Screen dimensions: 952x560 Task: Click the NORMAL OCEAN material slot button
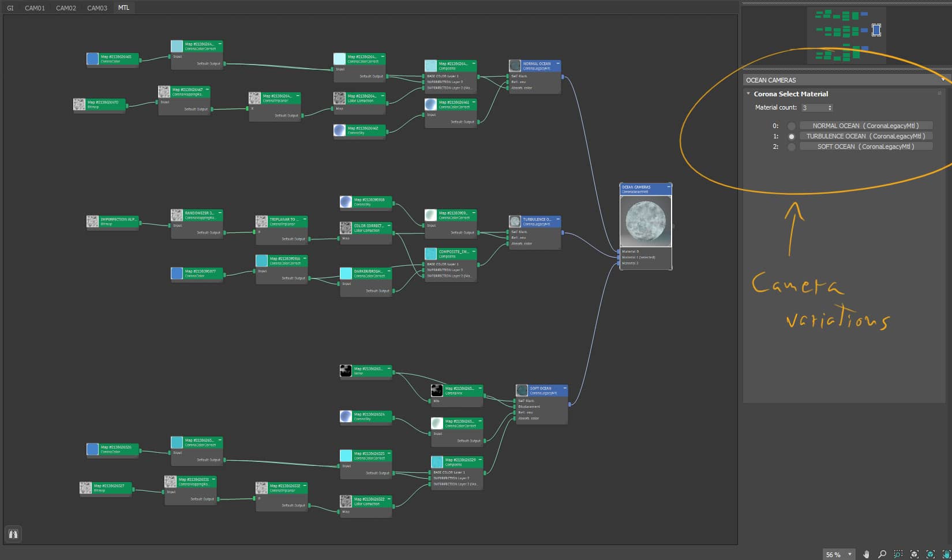tap(865, 126)
